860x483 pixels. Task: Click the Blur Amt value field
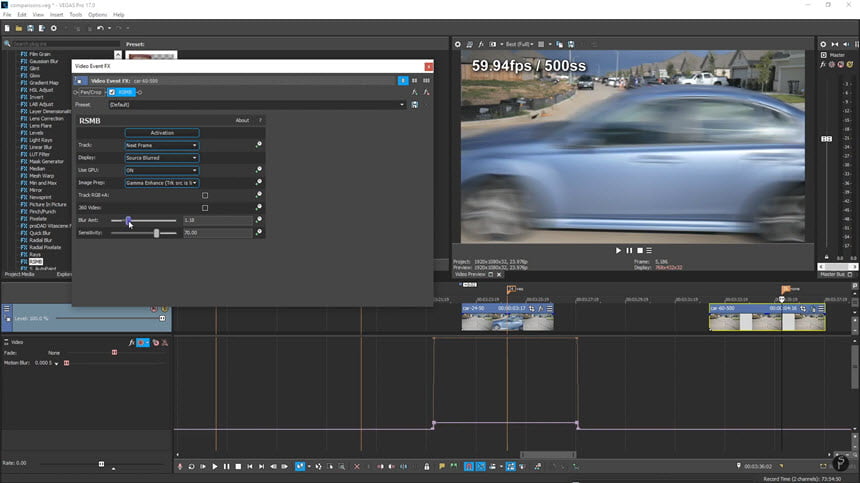[x=218, y=220]
